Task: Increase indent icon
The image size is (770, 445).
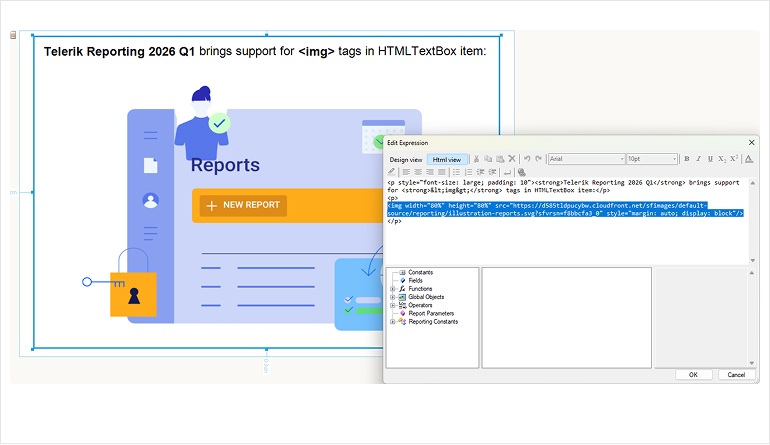Action: point(492,172)
